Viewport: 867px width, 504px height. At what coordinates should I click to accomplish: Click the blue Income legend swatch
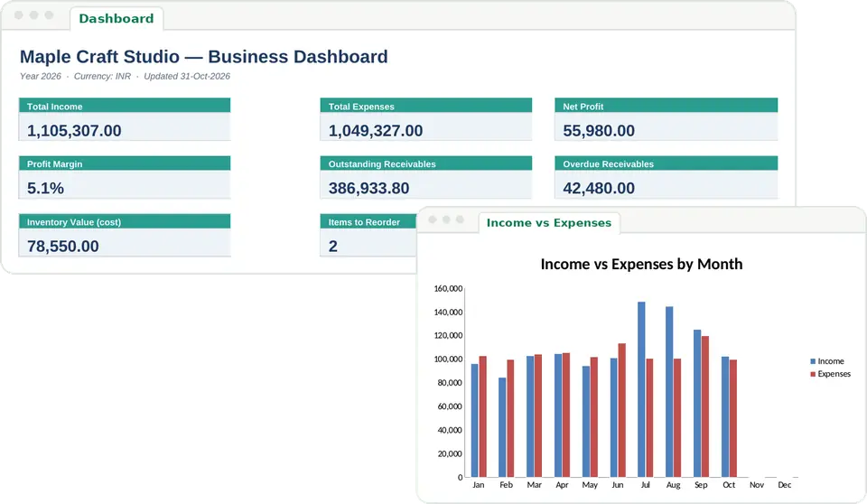(x=813, y=361)
